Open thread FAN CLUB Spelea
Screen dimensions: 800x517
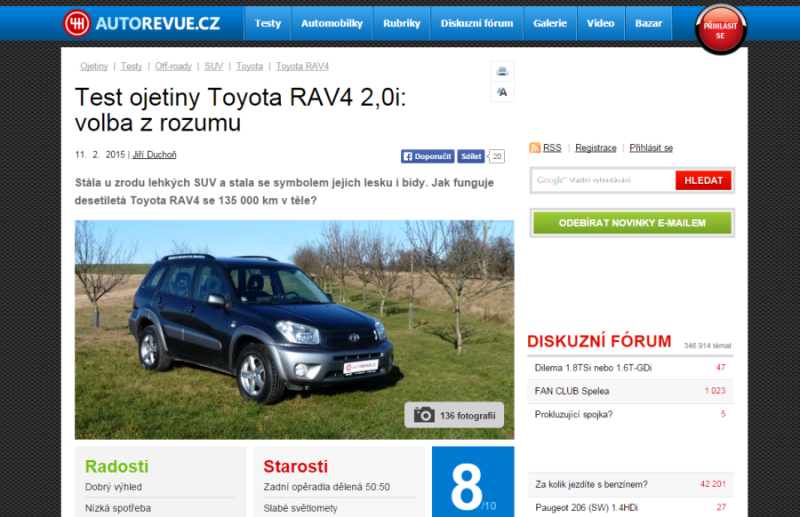[x=571, y=391]
